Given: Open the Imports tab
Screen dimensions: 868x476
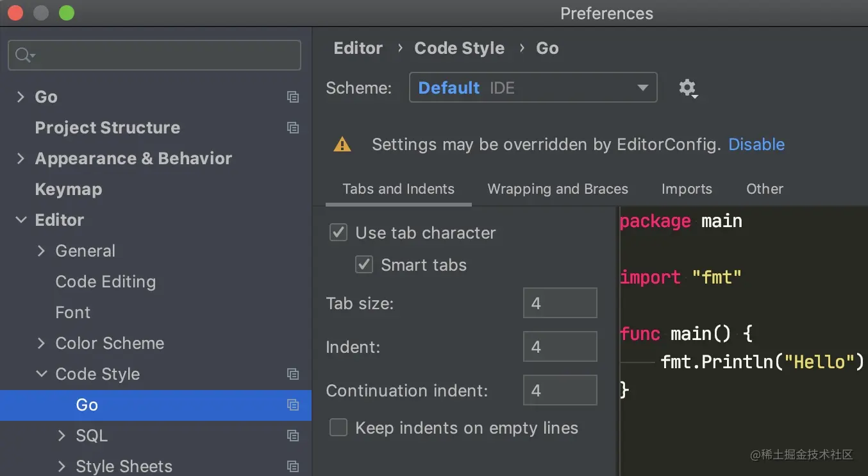Looking at the screenshot, I should click(687, 189).
